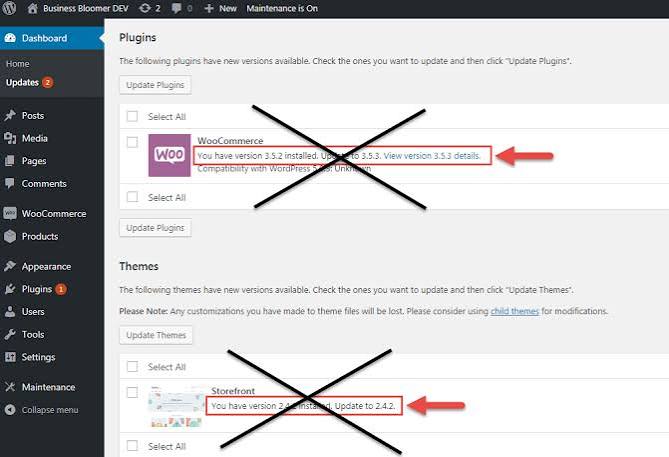Click the WooCommerce plugin name text
Viewport: 669px width, 457px height.
click(x=230, y=140)
